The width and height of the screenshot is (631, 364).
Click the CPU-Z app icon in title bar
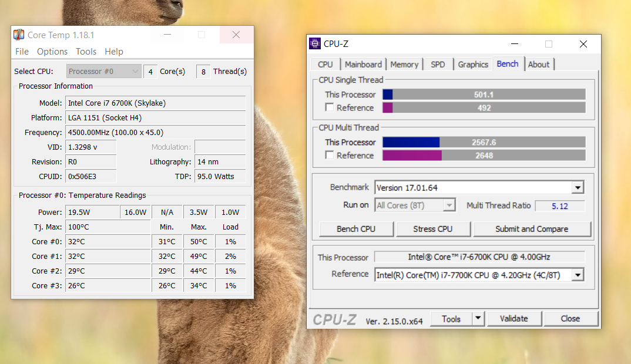click(x=315, y=43)
